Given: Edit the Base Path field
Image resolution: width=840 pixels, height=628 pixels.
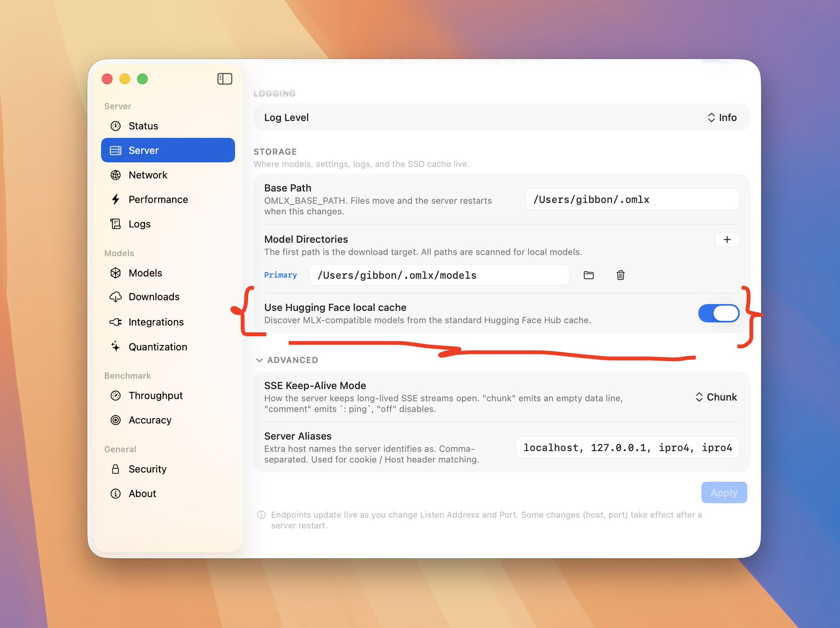Looking at the screenshot, I should tap(632, 199).
